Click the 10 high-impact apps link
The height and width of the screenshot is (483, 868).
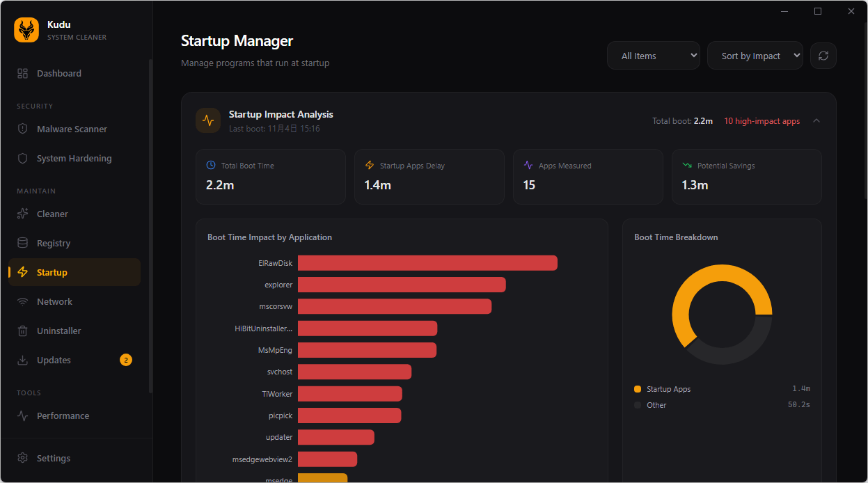[x=762, y=121]
